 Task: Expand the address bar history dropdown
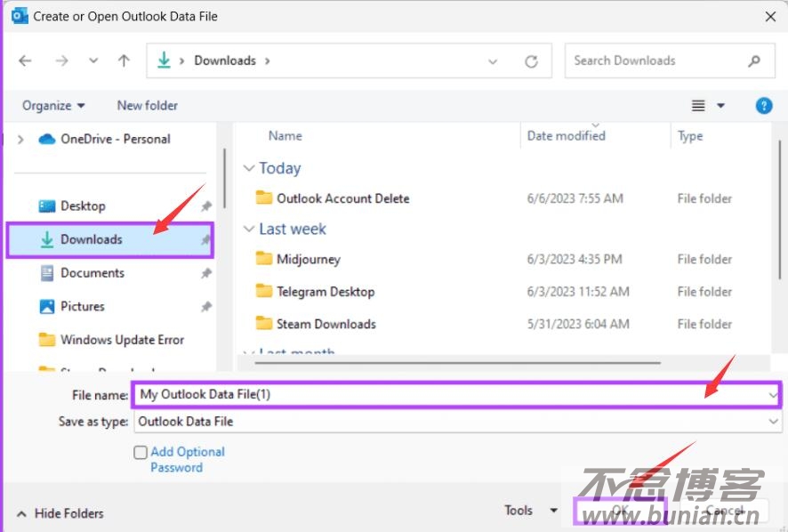(x=493, y=61)
